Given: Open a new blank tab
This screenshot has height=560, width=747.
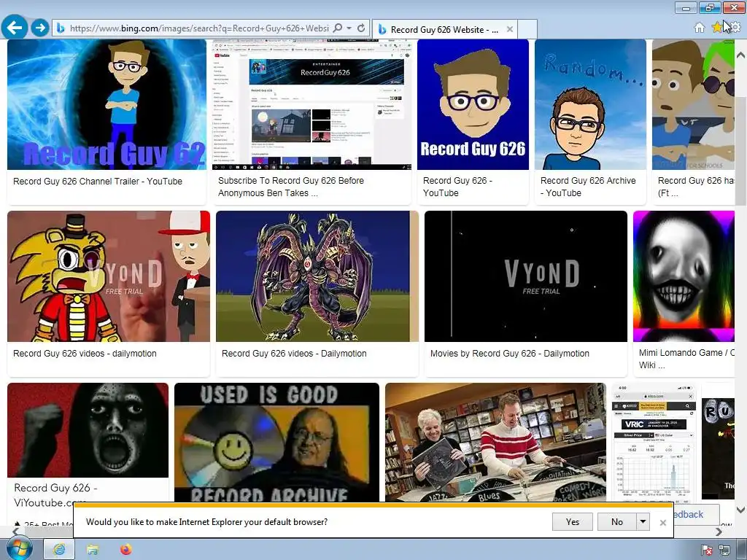Looking at the screenshot, I should [527, 29].
